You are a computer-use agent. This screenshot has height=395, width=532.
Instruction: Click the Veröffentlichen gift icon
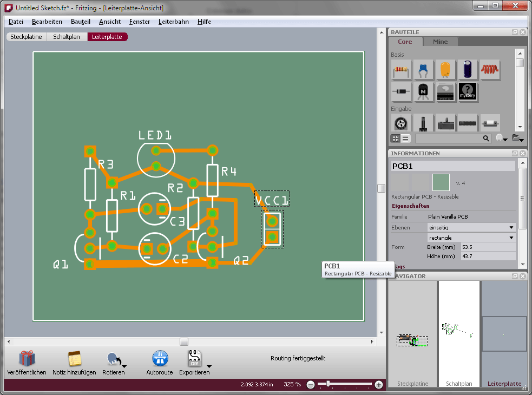coord(27,359)
